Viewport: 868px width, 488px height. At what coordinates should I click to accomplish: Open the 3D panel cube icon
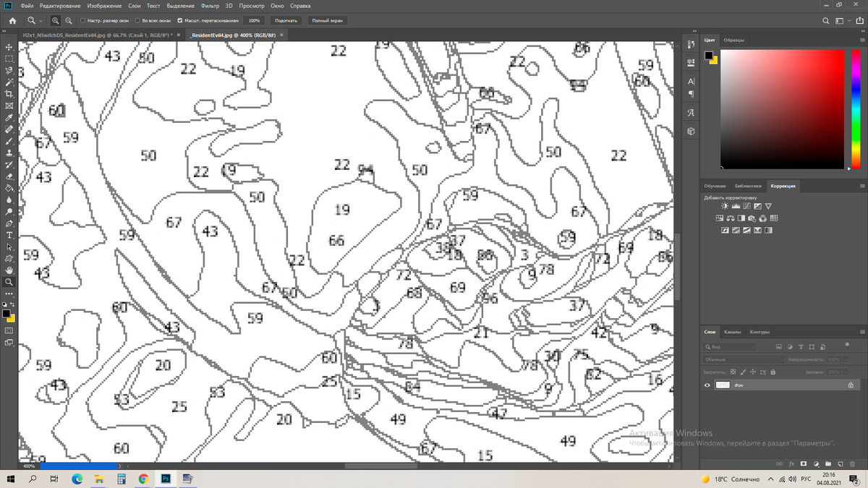pyautogui.click(x=691, y=132)
